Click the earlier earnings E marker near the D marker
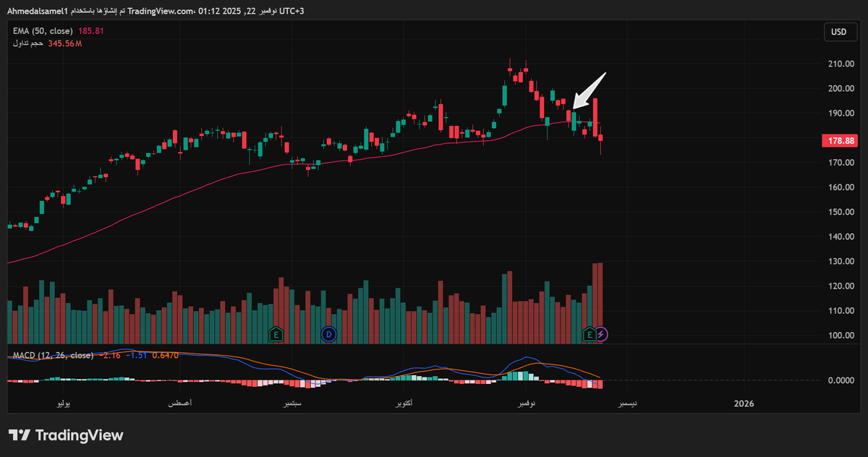Image resolution: width=868 pixels, height=457 pixels. point(275,334)
